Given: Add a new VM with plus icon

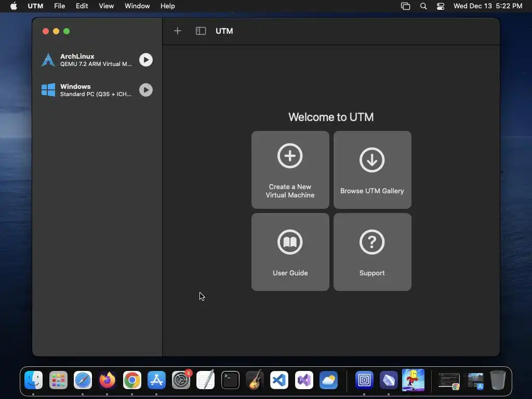Looking at the screenshot, I should click(178, 31).
